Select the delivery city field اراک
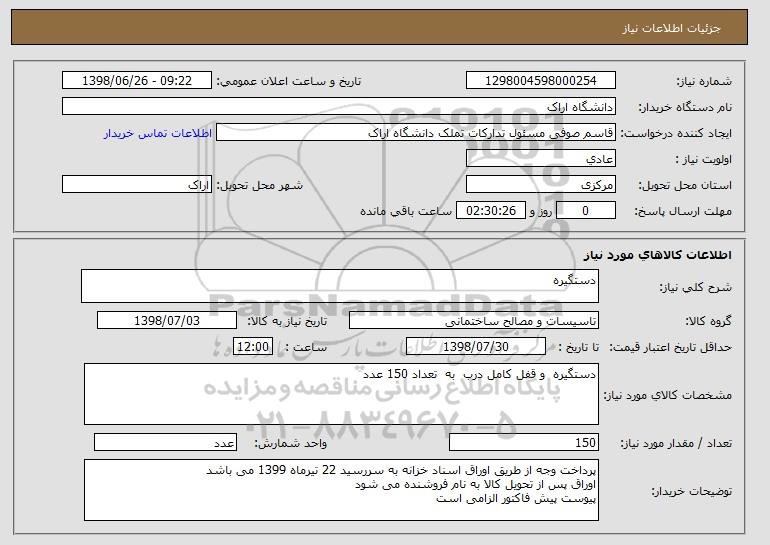 (137, 185)
